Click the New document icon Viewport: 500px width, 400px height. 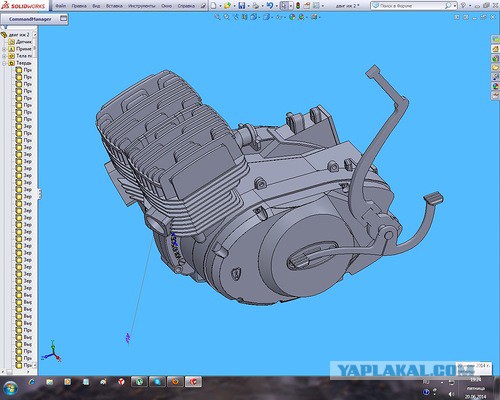[x=214, y=6]
